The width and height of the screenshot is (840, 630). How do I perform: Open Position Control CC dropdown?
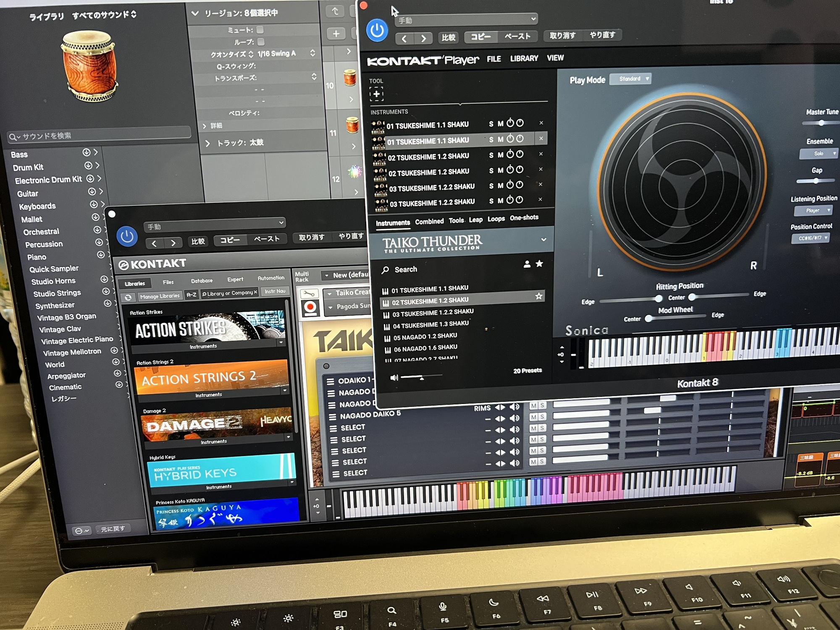(810, 238)
